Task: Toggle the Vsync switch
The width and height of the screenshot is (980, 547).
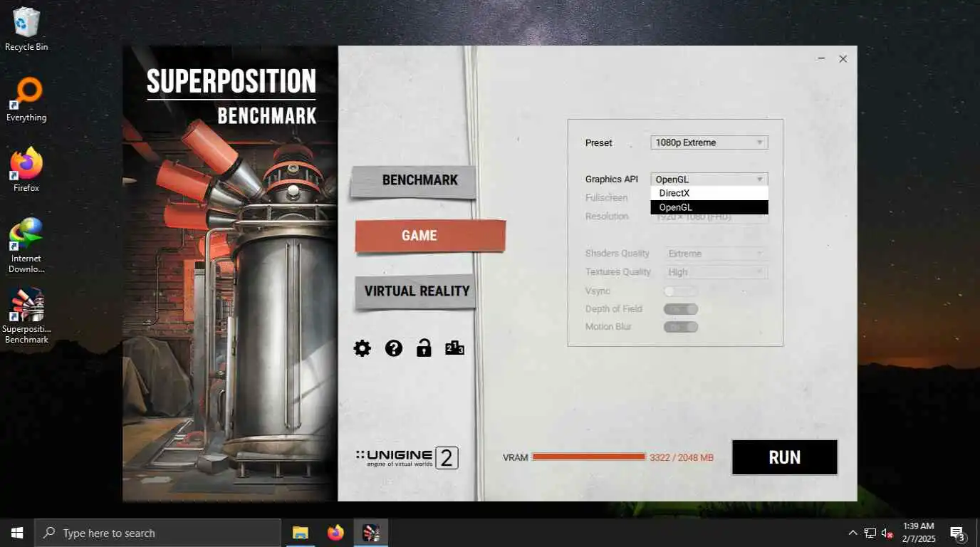Action: click(680, 291)
